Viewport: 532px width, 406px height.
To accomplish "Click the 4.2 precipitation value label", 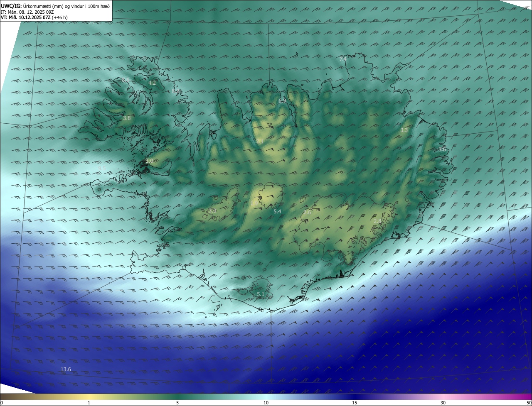I will pos(152,83).
